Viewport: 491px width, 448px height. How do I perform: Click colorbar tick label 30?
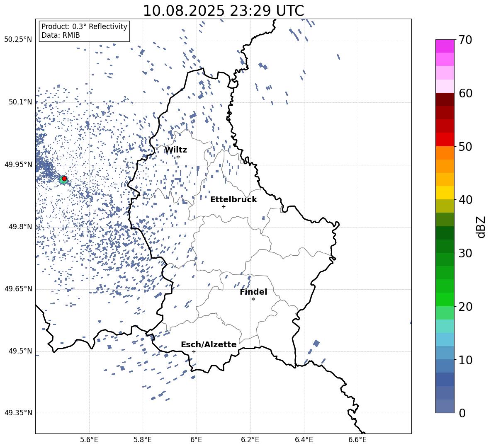[x=465, y=253]
